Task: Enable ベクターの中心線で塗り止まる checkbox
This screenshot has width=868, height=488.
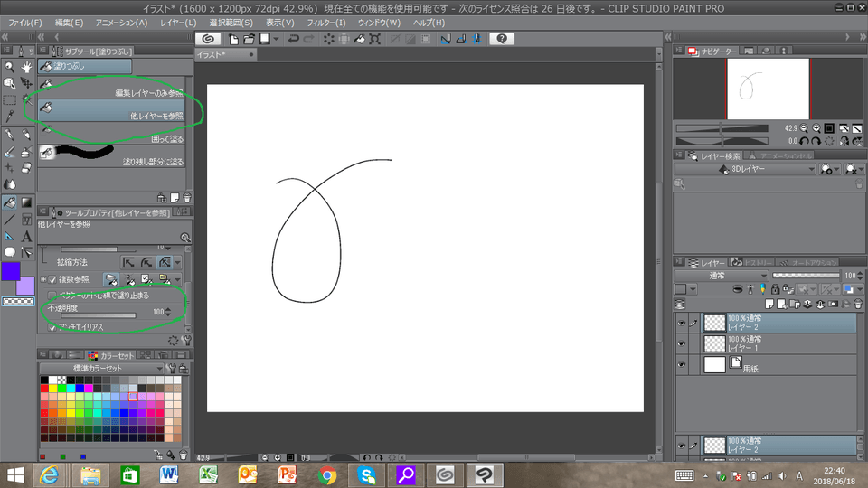Action: click(x=52, y=296)
